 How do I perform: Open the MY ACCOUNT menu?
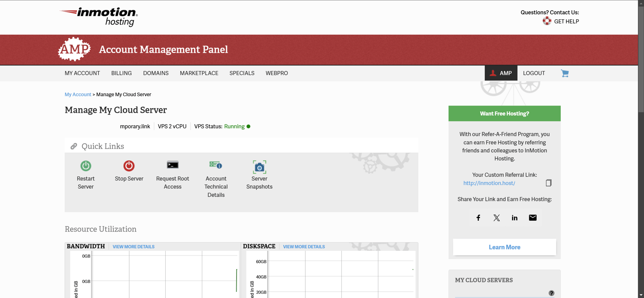click(x=82, y=73)
